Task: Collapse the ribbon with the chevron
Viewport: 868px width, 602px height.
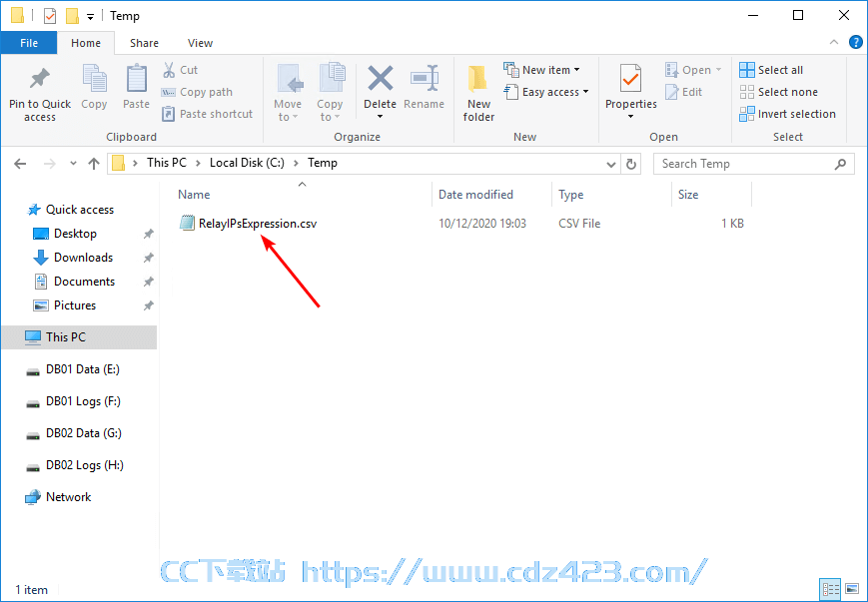Action: point(834,43)
